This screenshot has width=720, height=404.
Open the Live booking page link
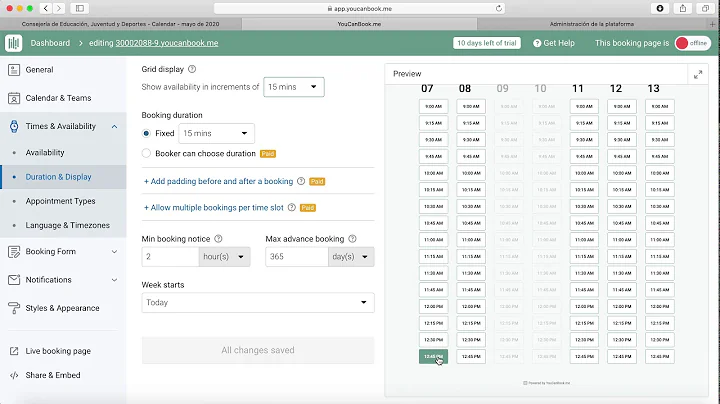(x=58, y=351)
